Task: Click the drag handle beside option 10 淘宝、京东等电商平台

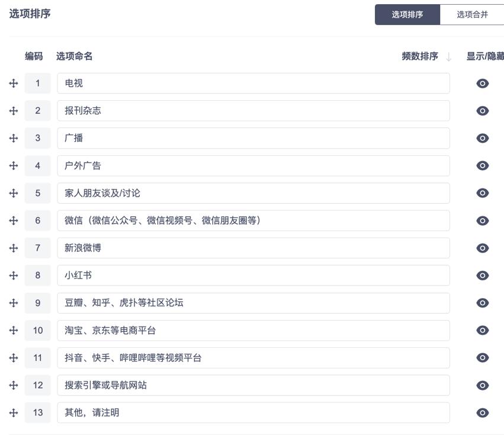Action: coord(13,330)
